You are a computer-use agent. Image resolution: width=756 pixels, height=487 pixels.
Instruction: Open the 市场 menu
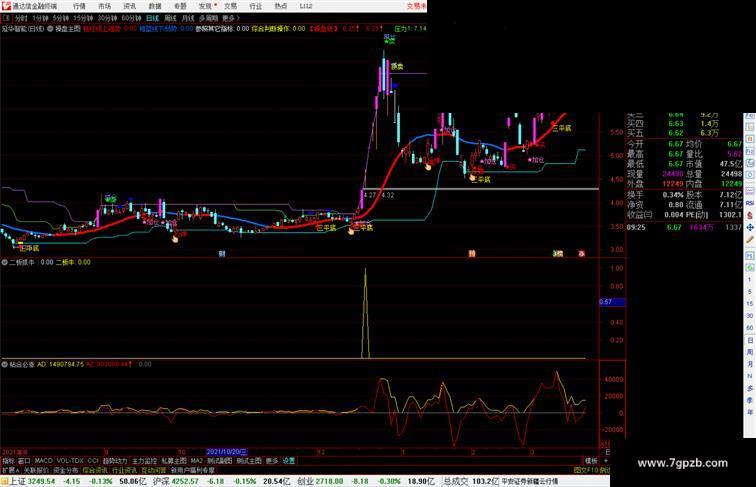click(104, 6)
